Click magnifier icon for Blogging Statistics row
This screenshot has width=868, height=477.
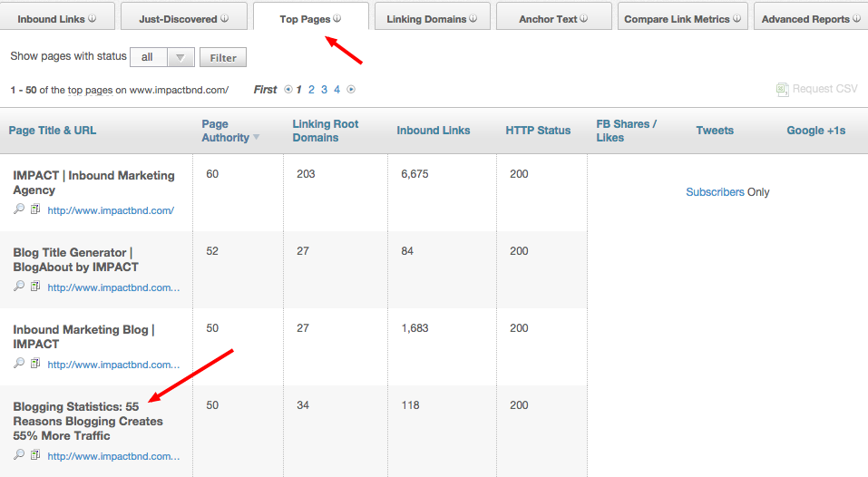click(19, 454)
